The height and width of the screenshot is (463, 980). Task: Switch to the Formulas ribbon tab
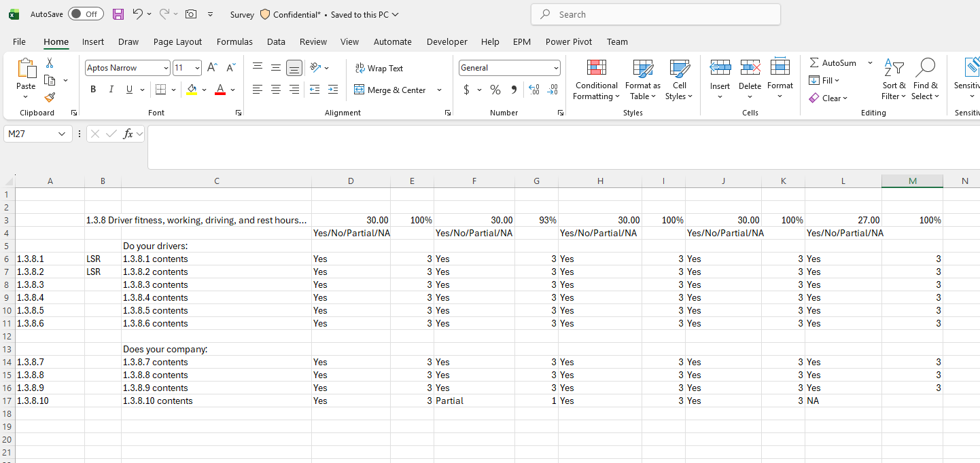click(x=234, y=41)
